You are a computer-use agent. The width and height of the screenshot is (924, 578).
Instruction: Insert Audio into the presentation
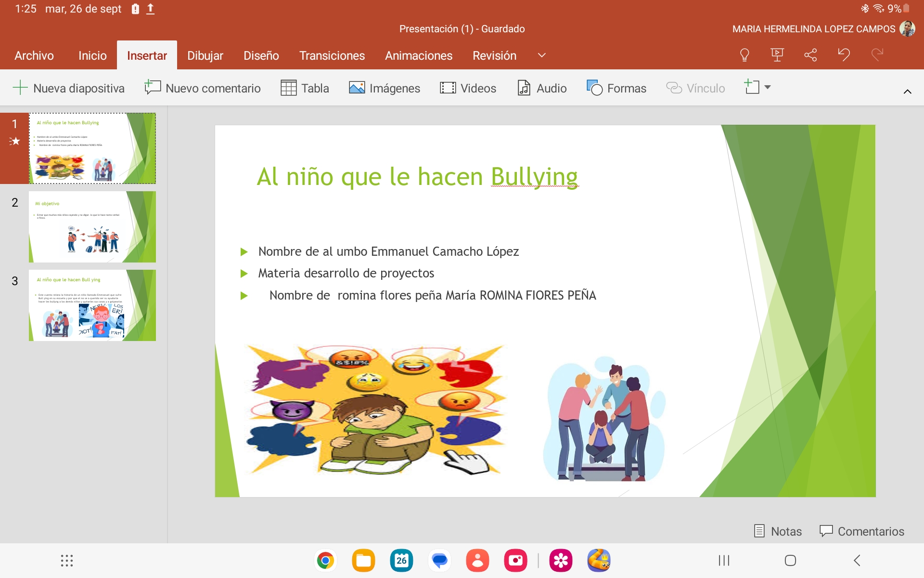[x=542, y=88]
